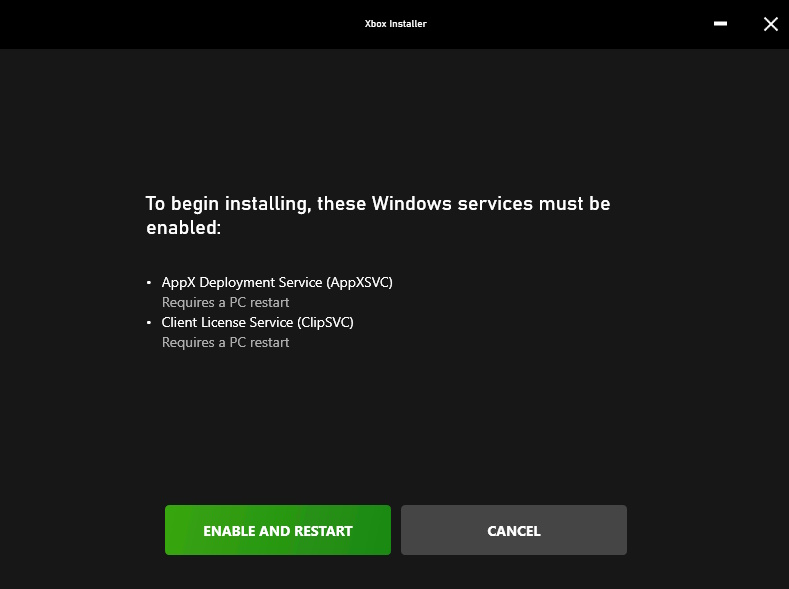This screenshot has width=789, height=589.
Task: Click the bullet beside Client License Service
Action: tap(149, 323)
